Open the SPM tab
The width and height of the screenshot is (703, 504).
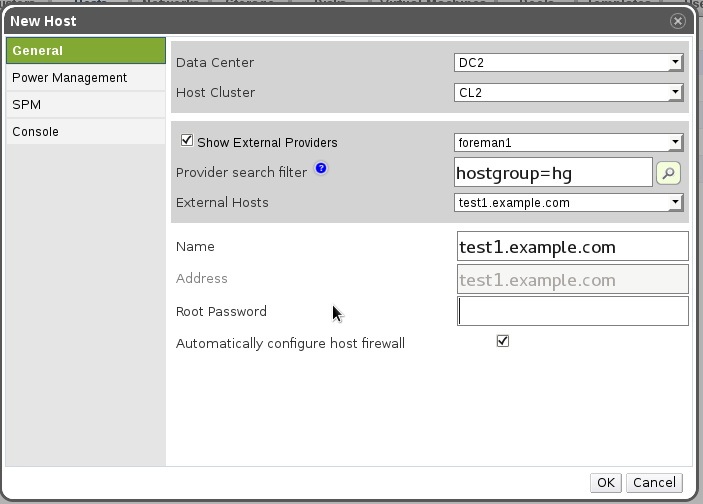tap(85, 105)
